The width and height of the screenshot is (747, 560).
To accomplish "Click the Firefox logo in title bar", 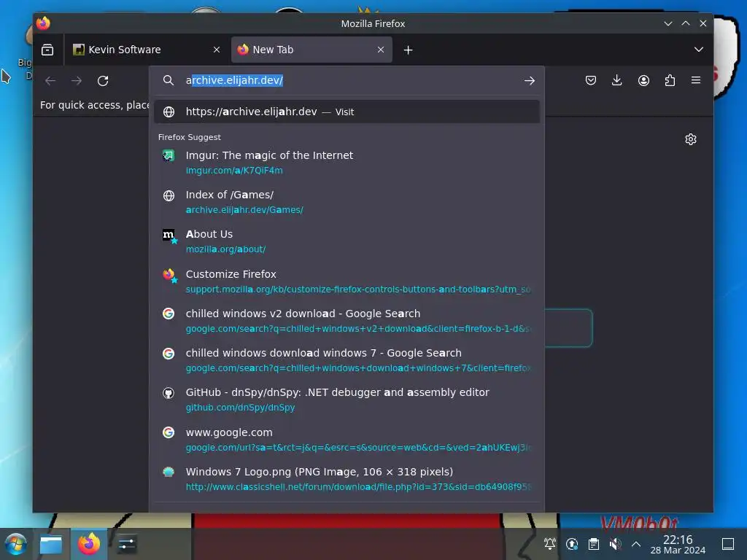I will [x=43, y=23].
